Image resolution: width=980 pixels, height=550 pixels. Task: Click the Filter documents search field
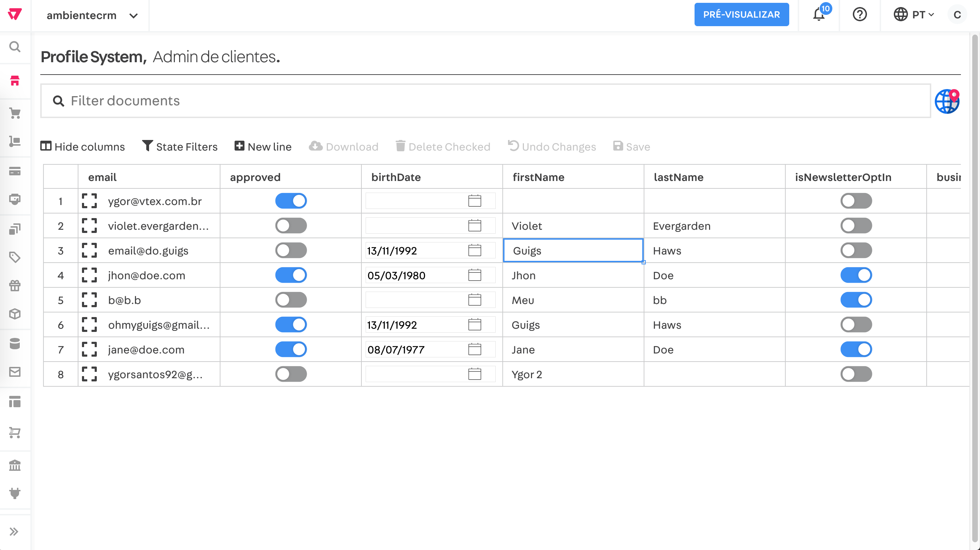[x=266, y=100]
